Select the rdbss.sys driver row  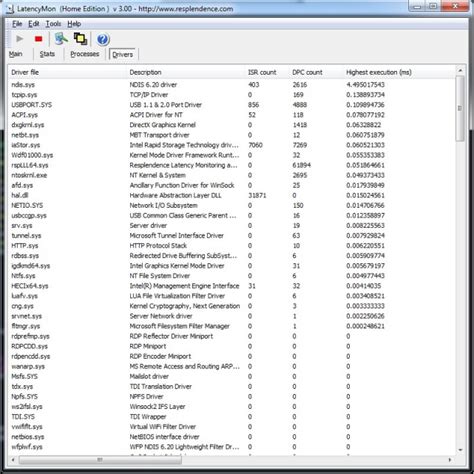pyautogui.click(x=231, y=256)
